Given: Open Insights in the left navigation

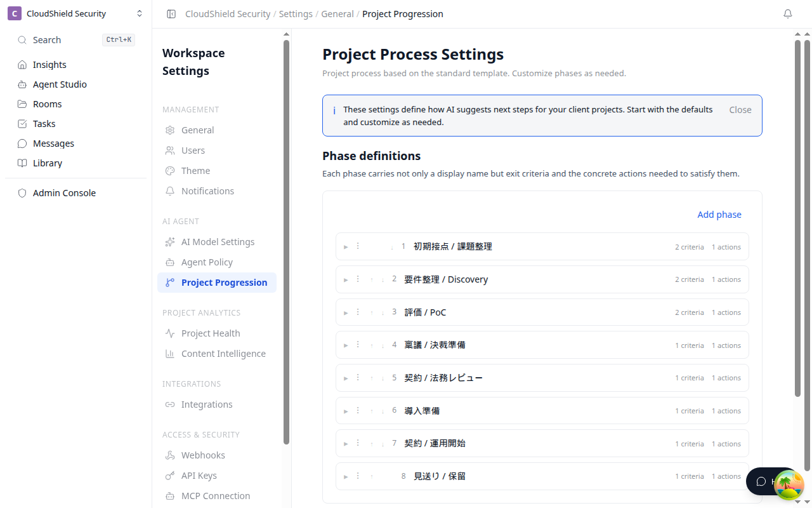Looking at the screenshot, I should (76, 65).
